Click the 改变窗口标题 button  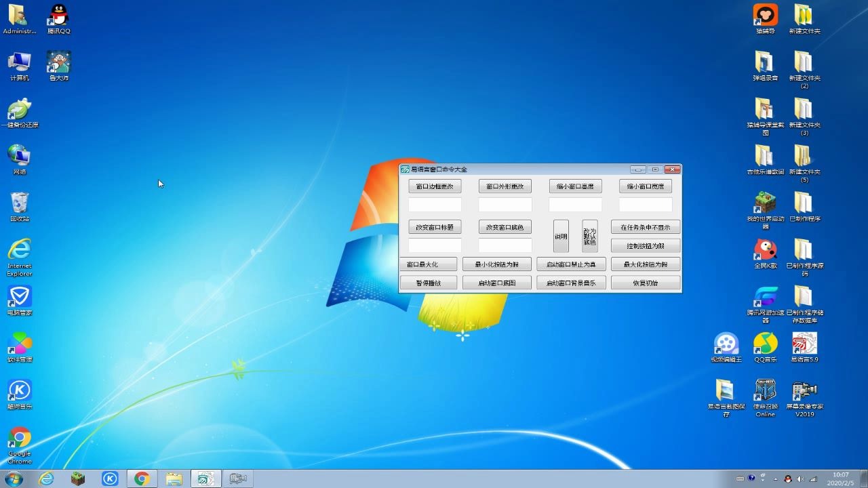pyautogui.click(x=435, y=227)
